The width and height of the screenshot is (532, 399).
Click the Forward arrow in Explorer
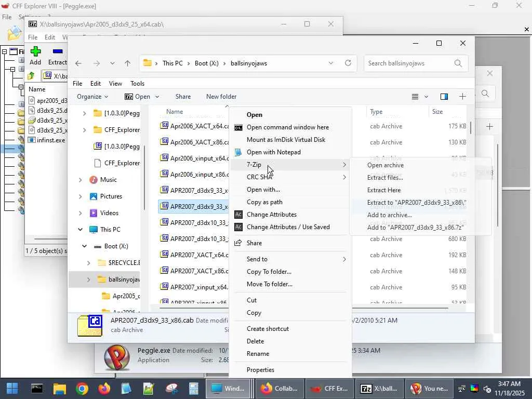tap(97, 63)
